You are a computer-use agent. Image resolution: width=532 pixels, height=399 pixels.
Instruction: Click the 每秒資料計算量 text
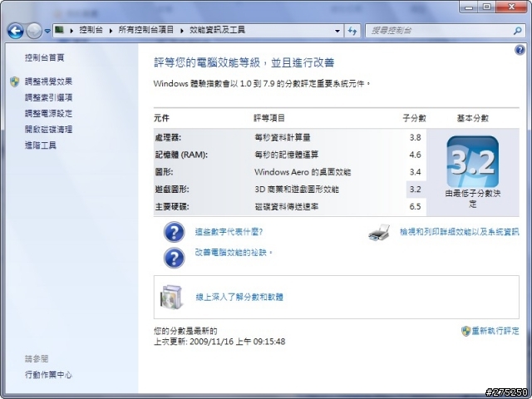pos(283,137)
